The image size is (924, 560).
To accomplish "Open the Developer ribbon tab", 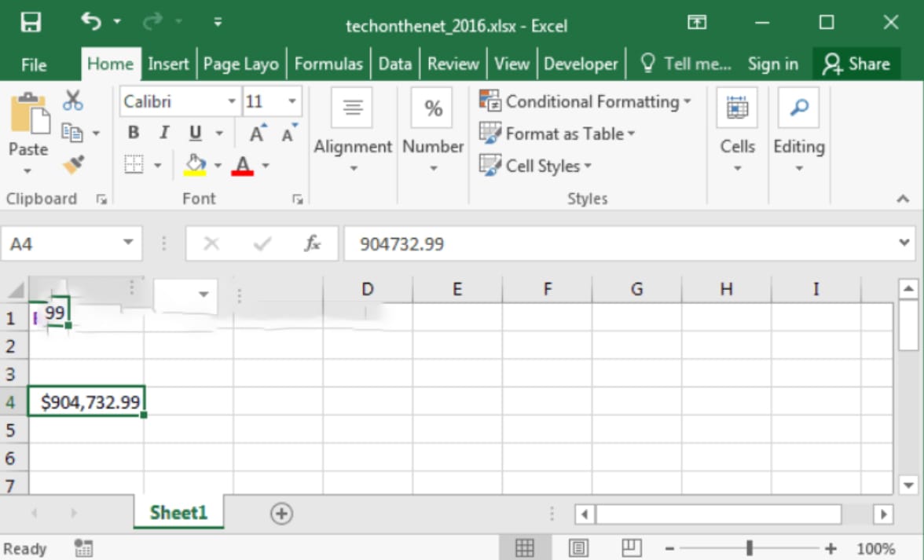I will click(580, 64).
